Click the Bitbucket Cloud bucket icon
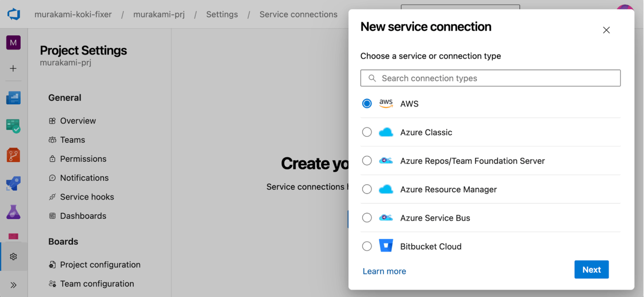Image resolution: width=644 pixels, height=297 pixels. (386, 246)
